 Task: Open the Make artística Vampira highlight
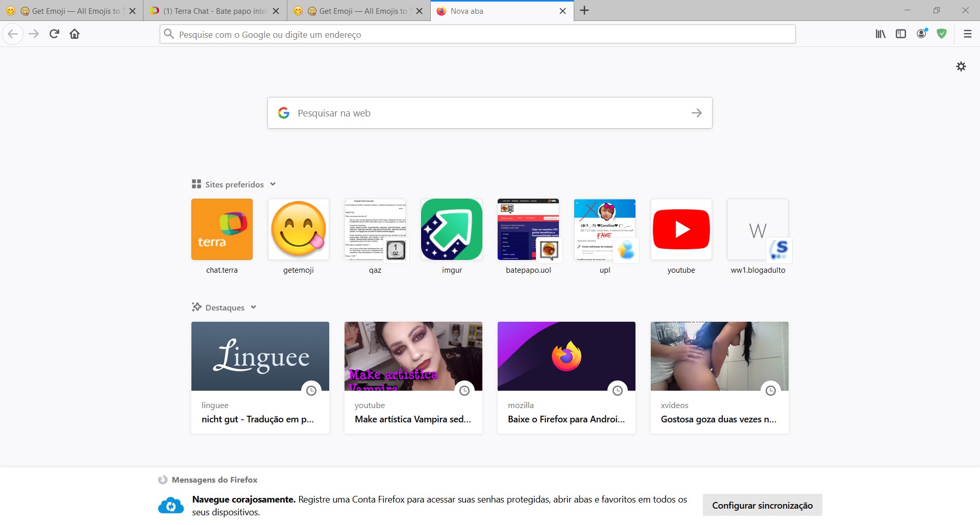tap(413, 377)
